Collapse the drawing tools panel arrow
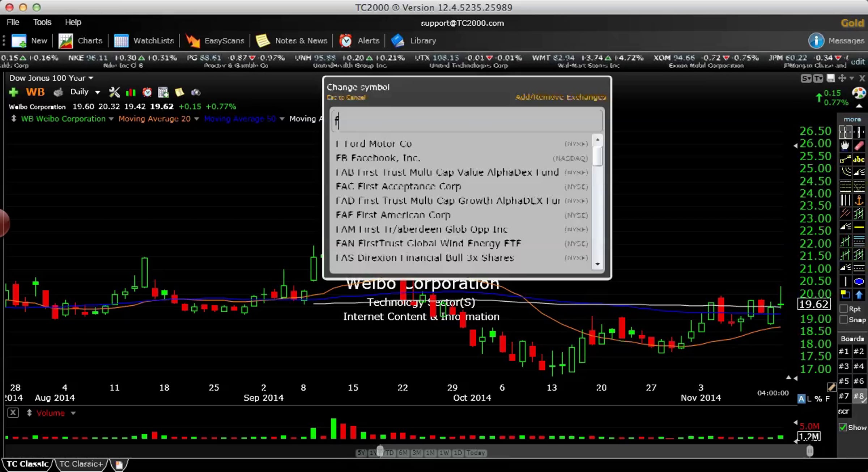Viewport: 868px width, 472px height. click(859, 106)
